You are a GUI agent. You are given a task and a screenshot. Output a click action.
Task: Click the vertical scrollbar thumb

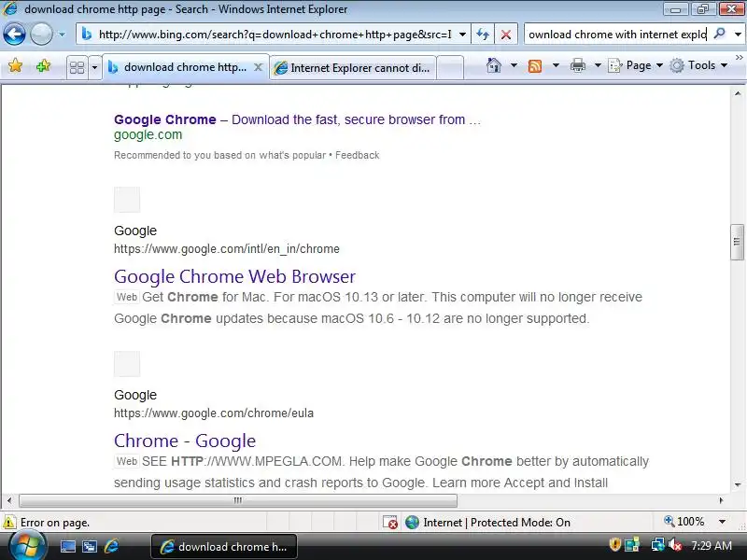737,242
